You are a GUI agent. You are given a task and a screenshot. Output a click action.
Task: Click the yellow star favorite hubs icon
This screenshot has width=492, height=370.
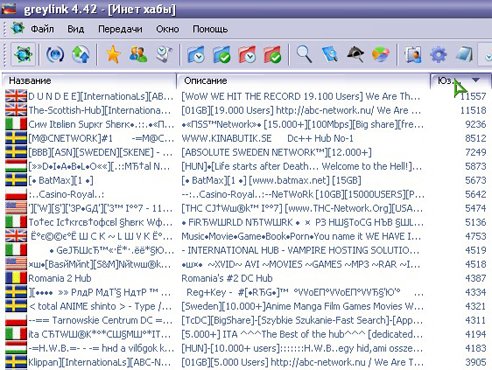[x=113, y=54]
